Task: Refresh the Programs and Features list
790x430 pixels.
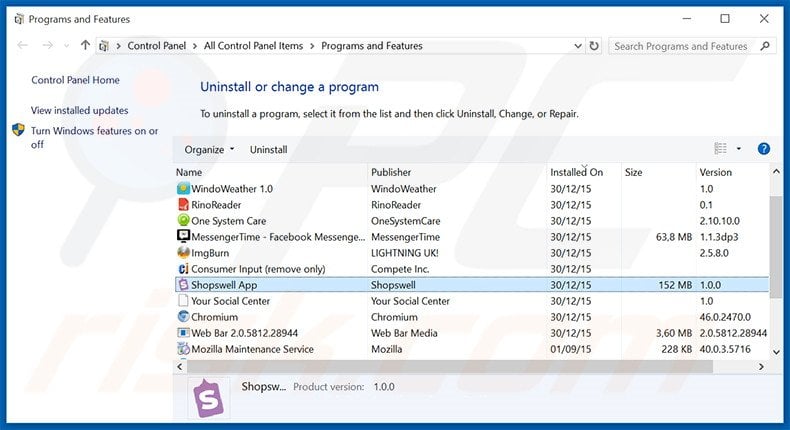Action: (x=594, y=46)
